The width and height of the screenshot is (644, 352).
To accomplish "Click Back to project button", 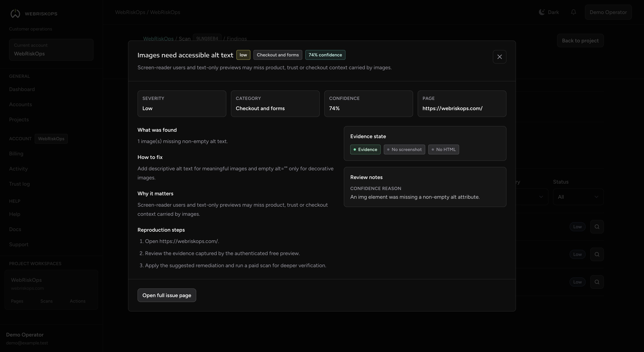I will [x=580, y=40].
